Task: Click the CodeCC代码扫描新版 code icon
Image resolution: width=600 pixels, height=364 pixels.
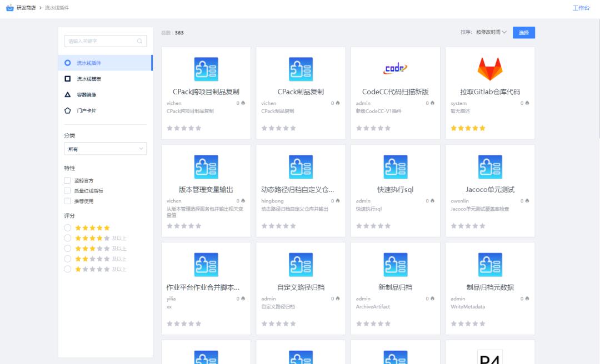Action: (395, 69)
